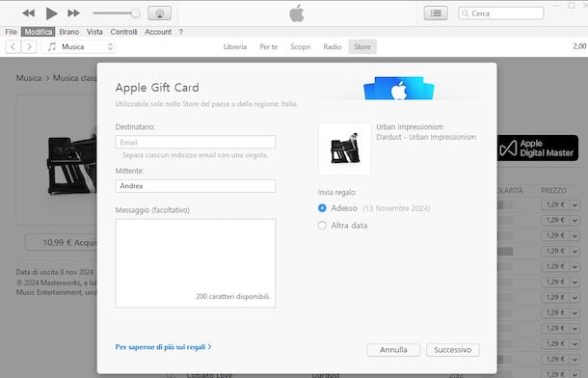
Task: Expand the Musica media type dropdown
Action: pyautogui.click(x=78, y=47)
